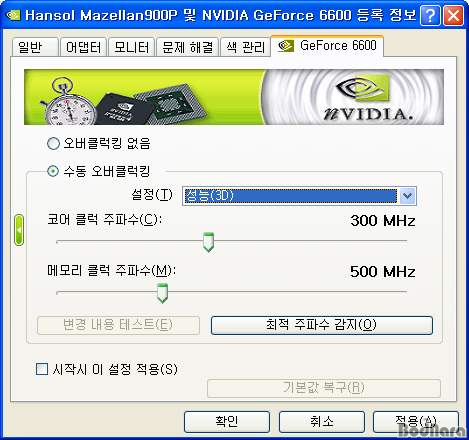This screenshot has width=469, height=440.
Task: Click the green side panel expand handle
Action: [19, 230]
